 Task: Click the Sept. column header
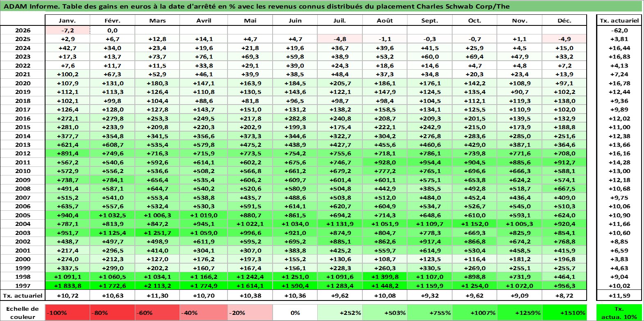(430, 20)
